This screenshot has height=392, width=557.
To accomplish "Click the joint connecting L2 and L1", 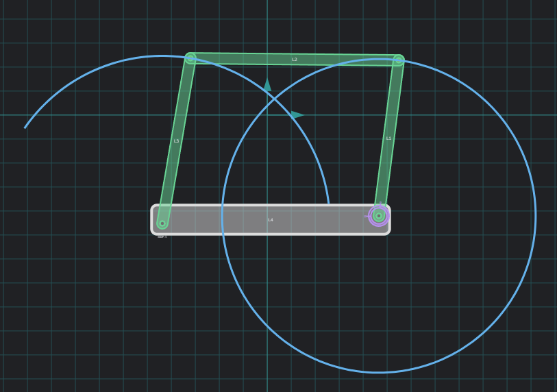I will 398,60.
